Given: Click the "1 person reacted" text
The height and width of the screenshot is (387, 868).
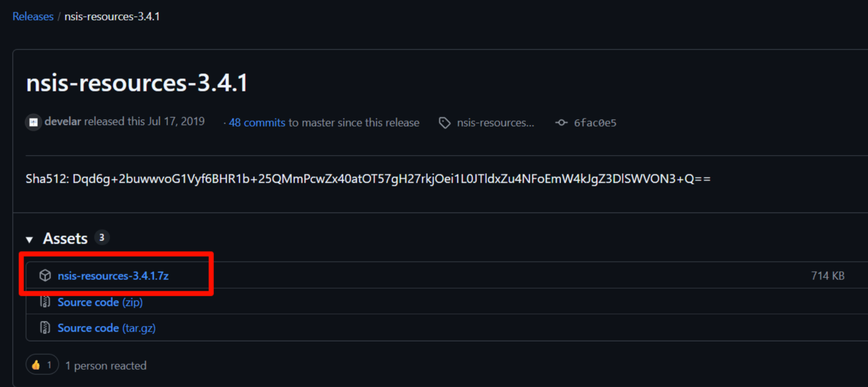Looking at the screenshot, I should coord(106,365).
